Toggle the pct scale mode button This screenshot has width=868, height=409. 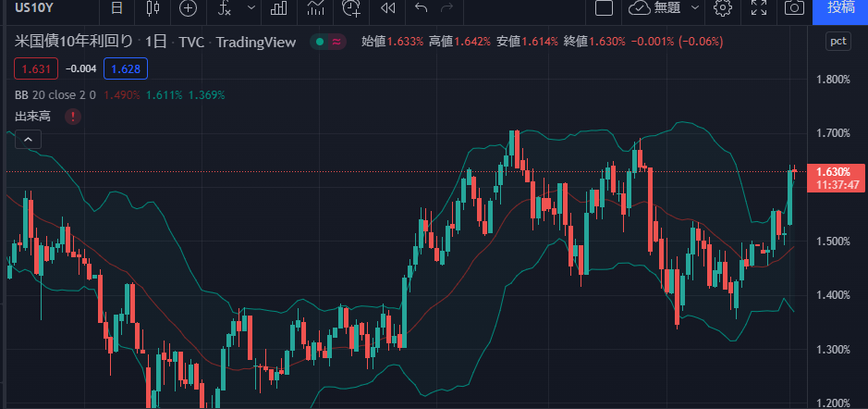click(x=837, y=42)
